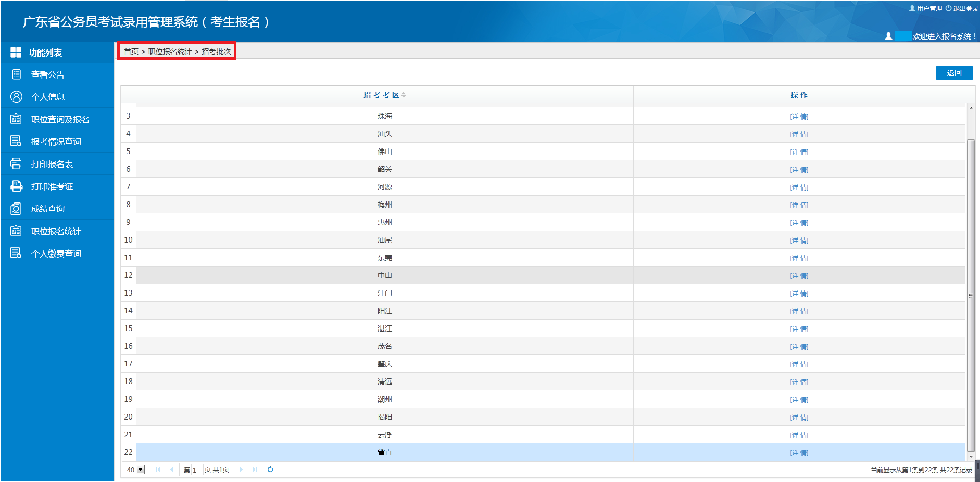Open the 个人缴费查询 menu item
The image size is (980, 482).
[57, 253]
